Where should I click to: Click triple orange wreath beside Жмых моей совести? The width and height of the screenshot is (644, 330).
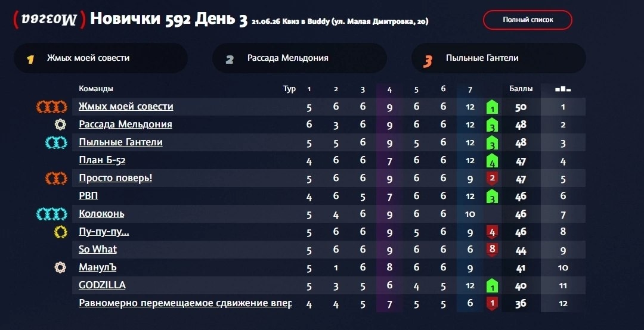pos(52,107)
